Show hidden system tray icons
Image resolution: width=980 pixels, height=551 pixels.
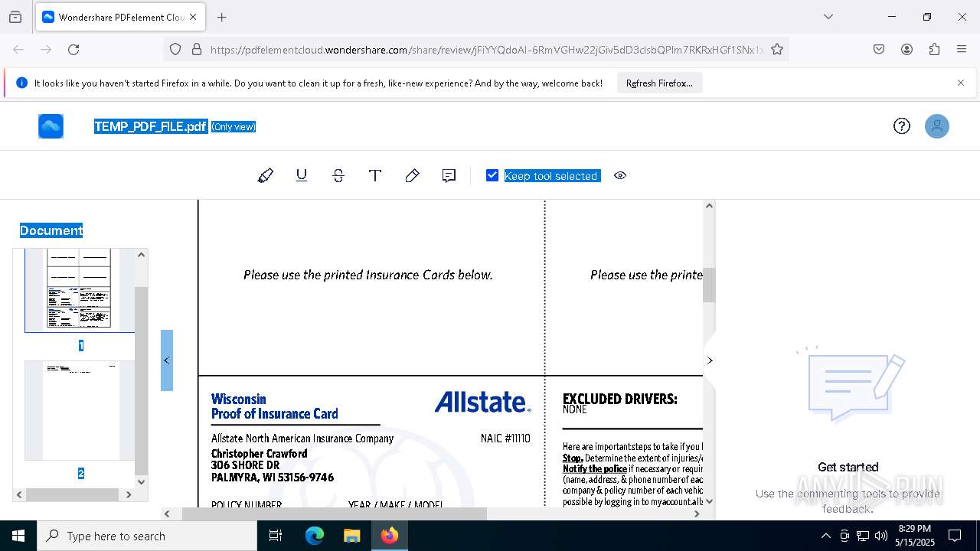click(825, 536)
